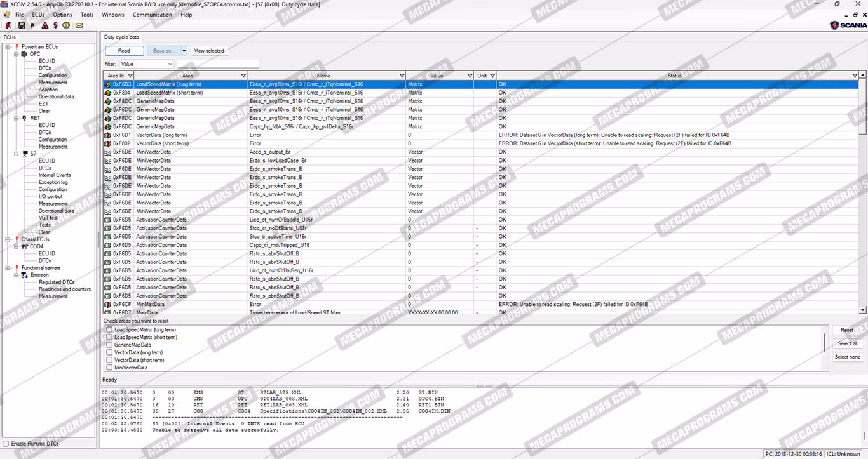Collapse the Powertrain ECUs tree node
The height and width of the screenshot is (459, 868).
(8, 47)
